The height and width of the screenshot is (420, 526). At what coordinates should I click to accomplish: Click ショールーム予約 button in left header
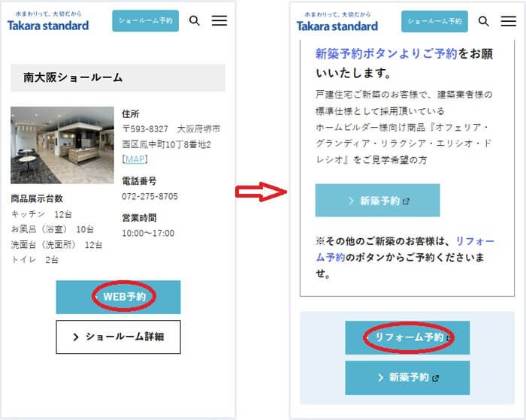(145, 21)
